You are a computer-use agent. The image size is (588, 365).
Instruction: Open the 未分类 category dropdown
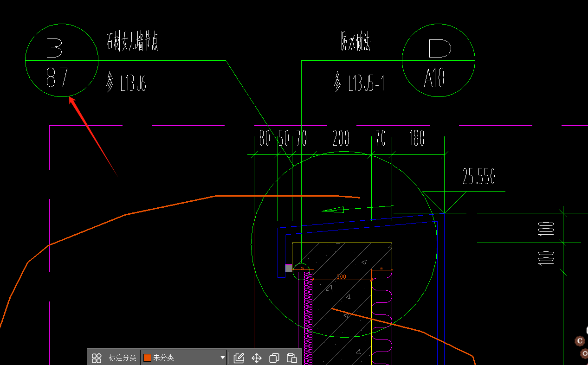pyautogui.click(x=183, y=358)
